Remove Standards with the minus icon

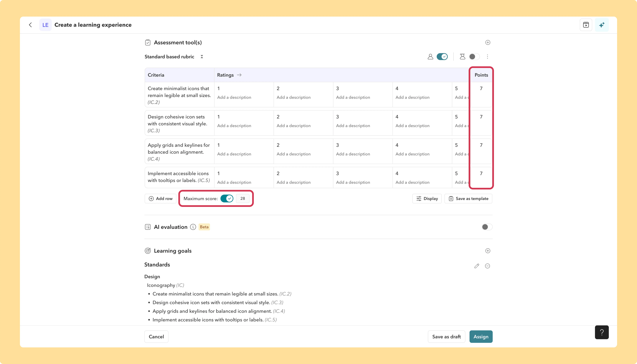click(487, 266)
